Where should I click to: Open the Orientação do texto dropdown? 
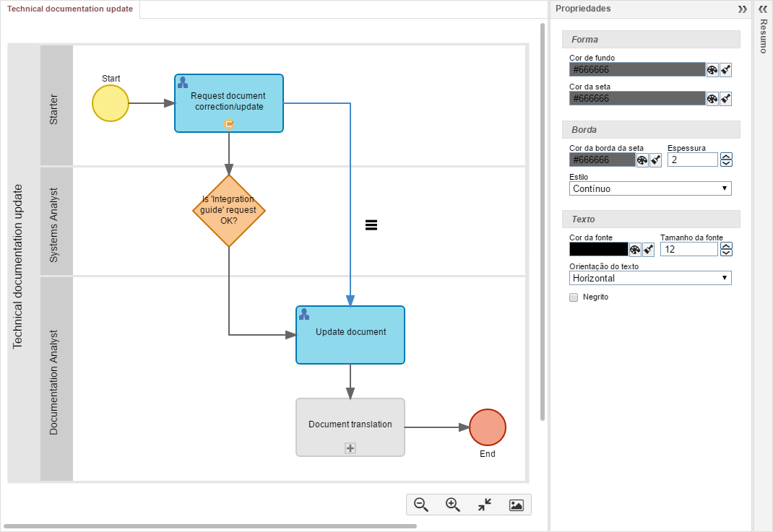pyautogui.click(x=650, y=279)
